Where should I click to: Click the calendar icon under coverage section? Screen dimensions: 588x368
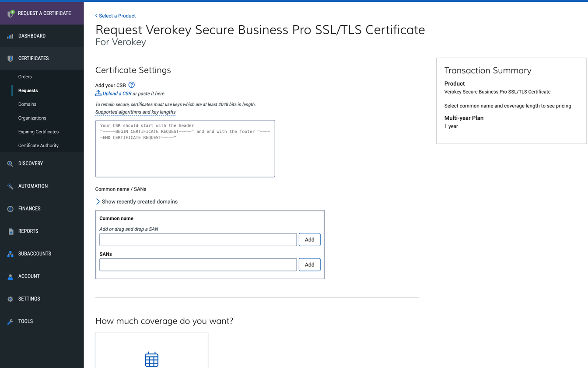pyautogui.click(x=151, y=359)
